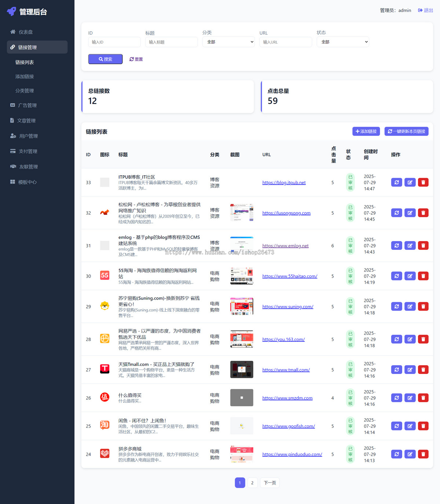The height and width of the screenshot is (504, 440).
Task: Open the https://blog.itpub.net link
Action: tap(284, 182)
